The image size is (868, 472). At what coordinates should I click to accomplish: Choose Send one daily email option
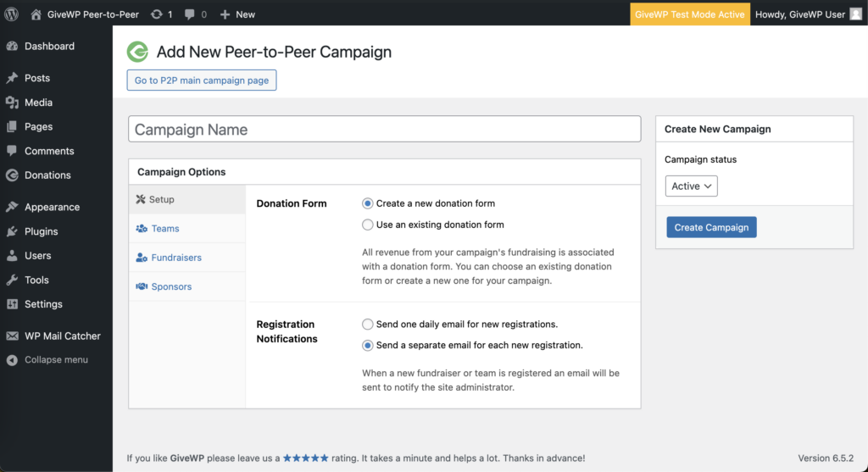coord(368,325)
